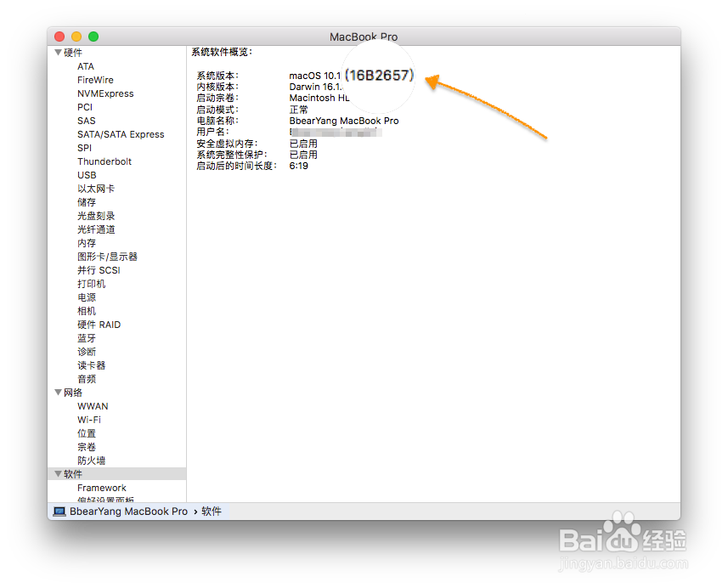Select the 软件 software category row

117,474
